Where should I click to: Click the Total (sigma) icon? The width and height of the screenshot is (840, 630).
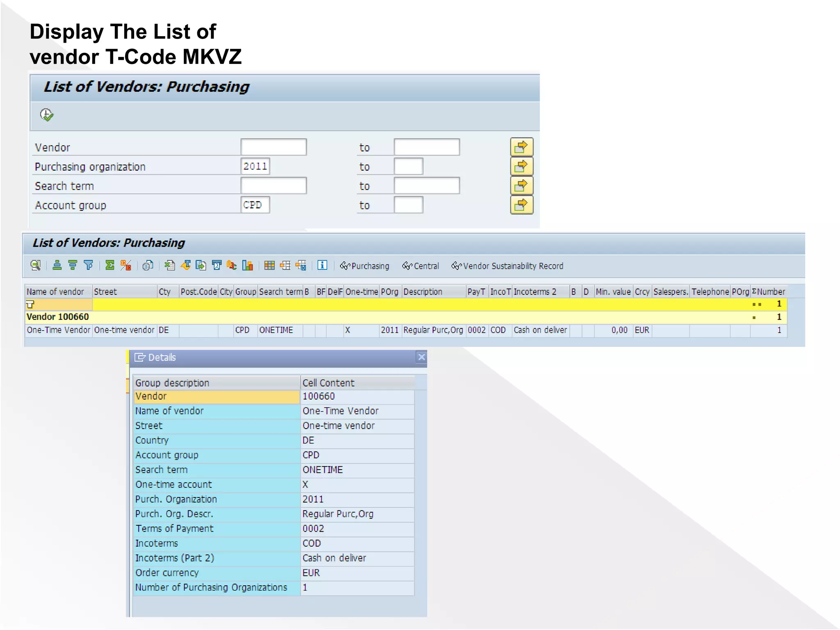pos(110,265)
